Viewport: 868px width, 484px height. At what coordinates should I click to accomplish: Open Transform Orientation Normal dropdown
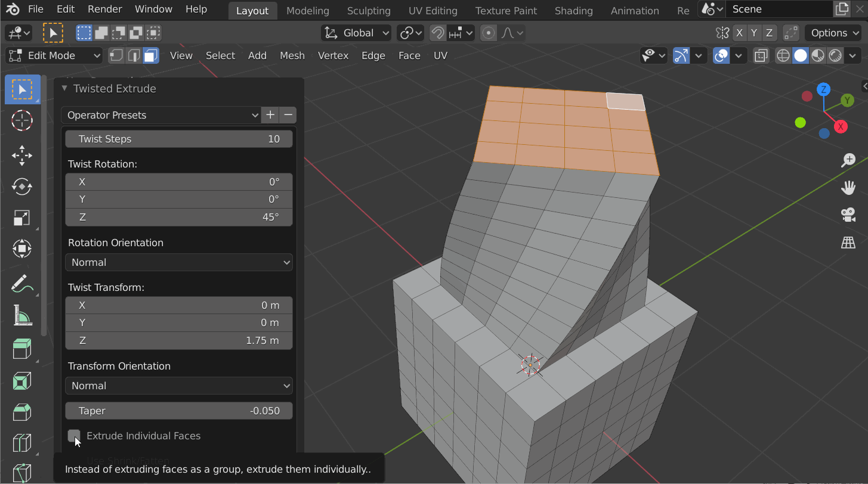[179, 386]
